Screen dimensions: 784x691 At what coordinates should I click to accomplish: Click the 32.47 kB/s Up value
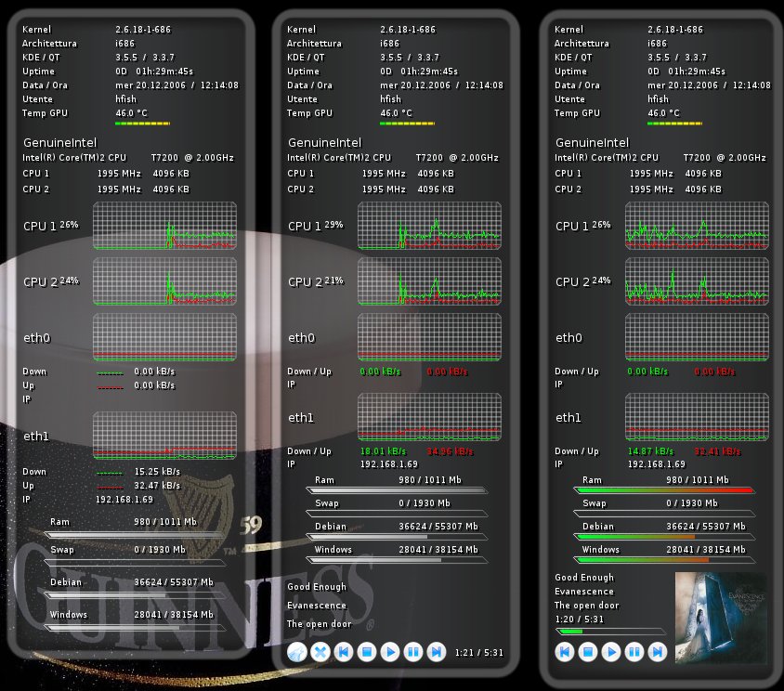tap(157, 486)
